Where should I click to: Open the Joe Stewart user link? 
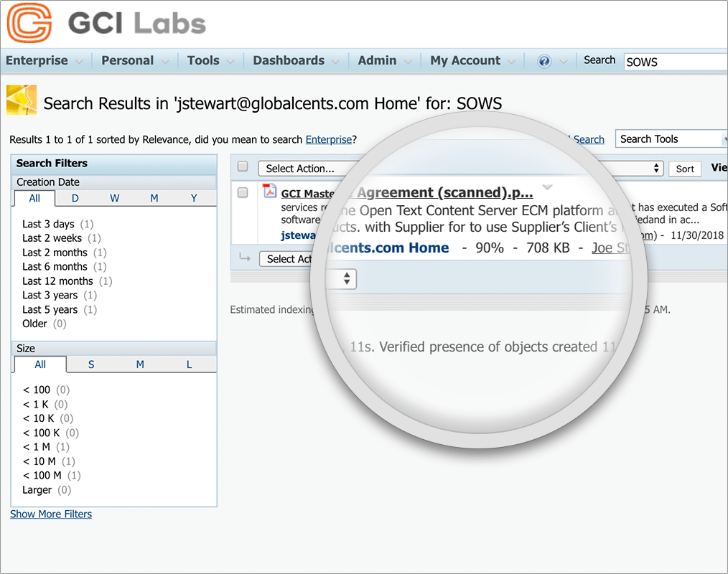pos(610,248)
